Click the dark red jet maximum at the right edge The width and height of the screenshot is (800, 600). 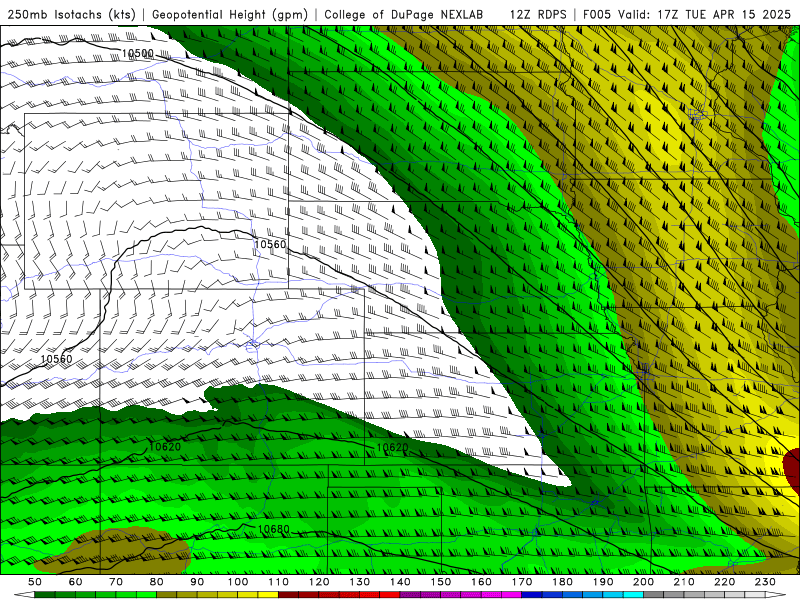(x=792, y=469)
